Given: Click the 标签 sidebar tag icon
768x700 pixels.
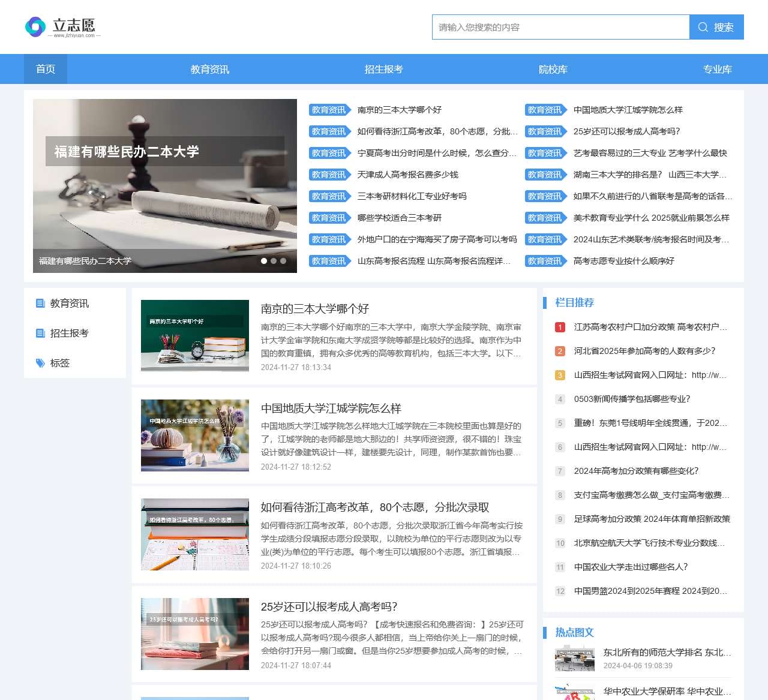Looking at the screenshot, I should pos(40,363).
